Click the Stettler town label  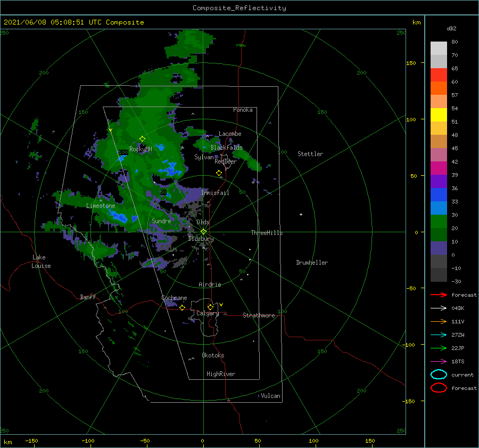(x=310, y=154)
